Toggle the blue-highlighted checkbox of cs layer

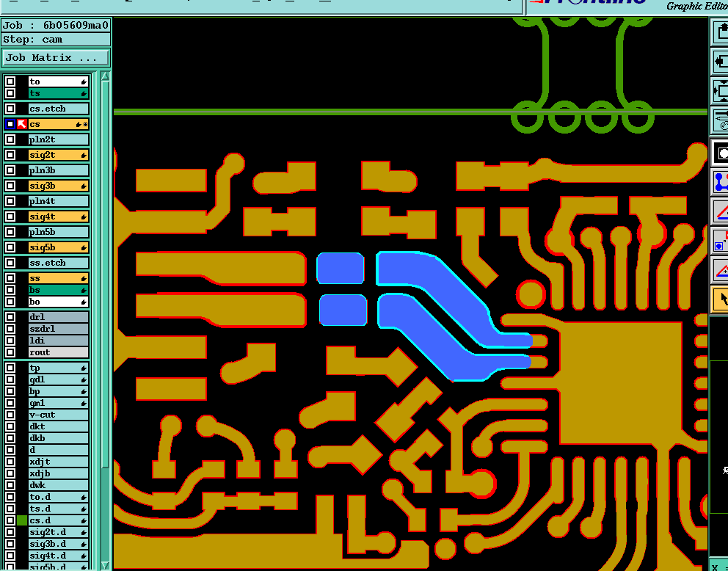point(10,124)
